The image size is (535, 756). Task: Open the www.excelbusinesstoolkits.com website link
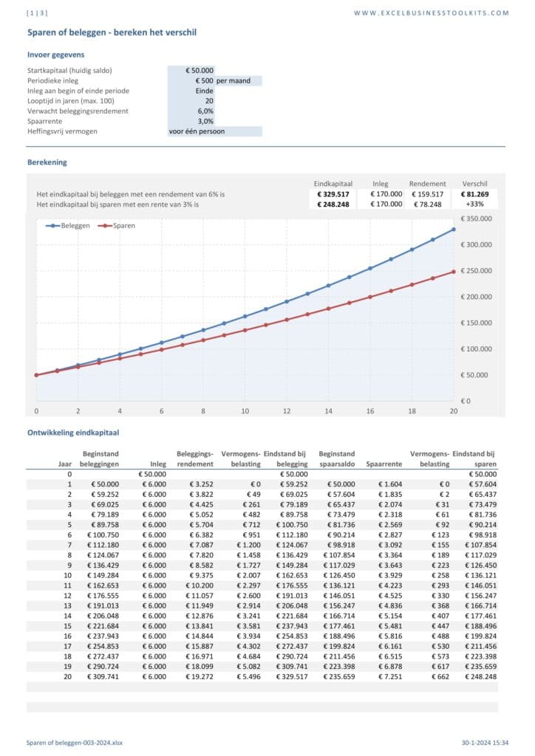(x=432, y=13)
